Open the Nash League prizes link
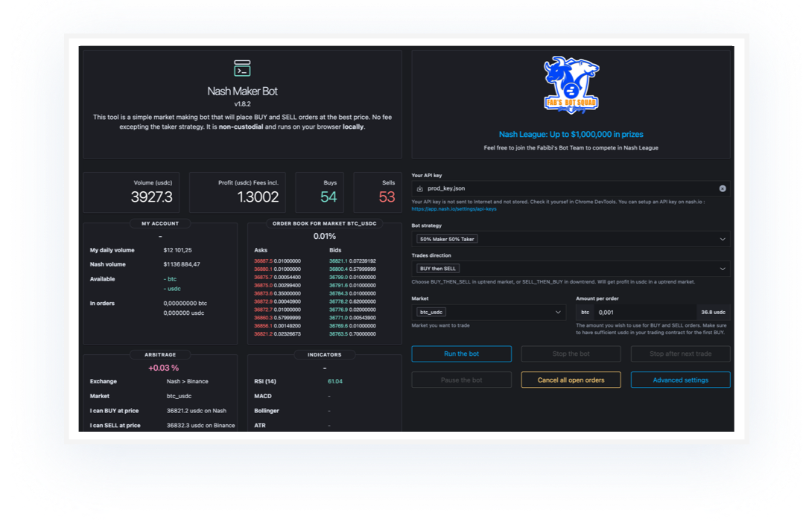Image resolution: width=812 pixels, height=521 pixels. [x=571, y=134]
